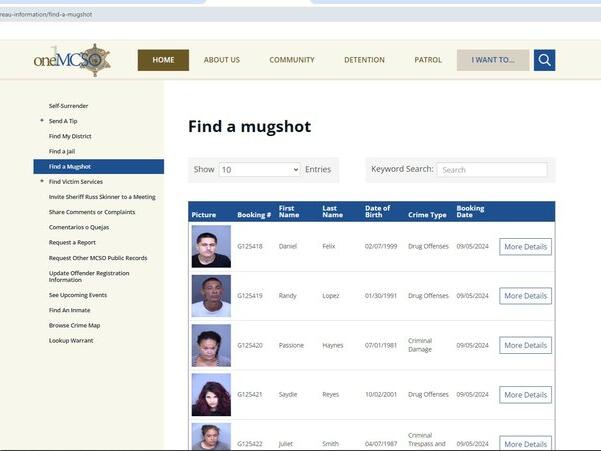This screenshot has height=451, width=601.
Task: Open the Show entries dropdown
Action: pos(259,170)
